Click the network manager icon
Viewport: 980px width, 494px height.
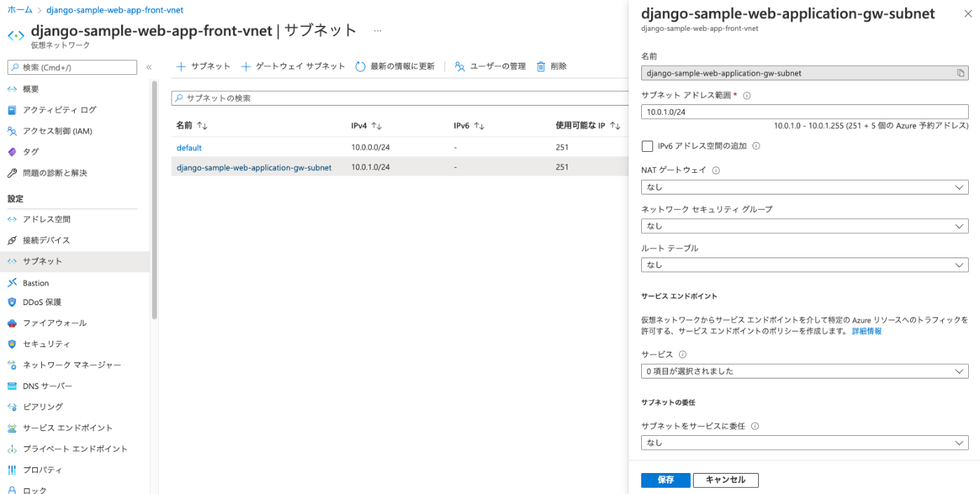(12, 365)
